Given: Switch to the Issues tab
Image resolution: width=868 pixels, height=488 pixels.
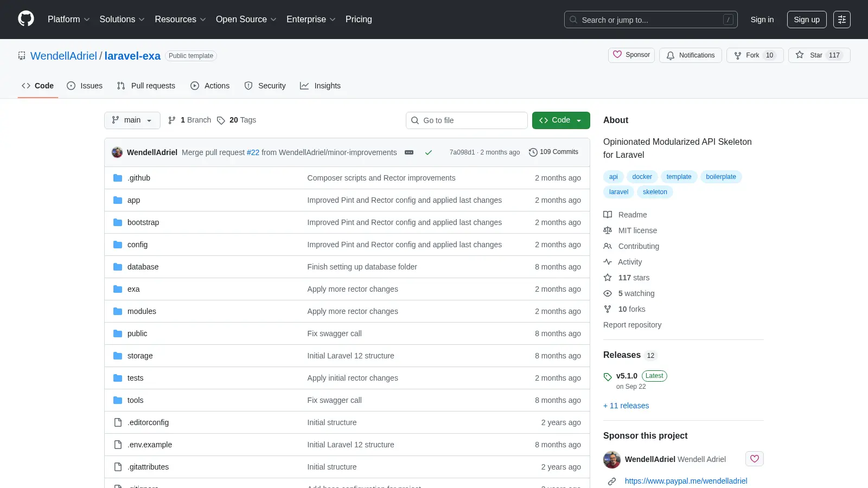Looking at the screenshot, I should click(x=85, y=86).
